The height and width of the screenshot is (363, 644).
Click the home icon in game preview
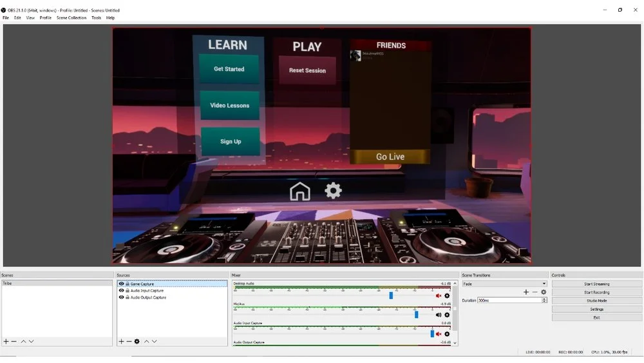click(300, 191)
